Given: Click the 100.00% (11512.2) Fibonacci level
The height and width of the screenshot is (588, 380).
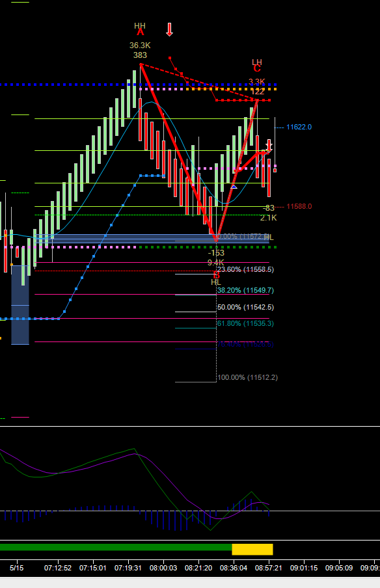Looking at the screenshot, I should click(247, 378).
